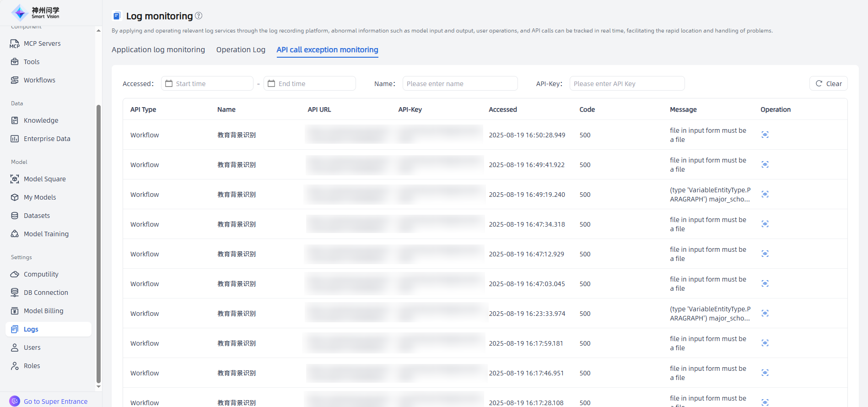The width and height of the screenshot is (868, 407).
Task: Switch to Application log monitoring tab
Action: (158, 49)
